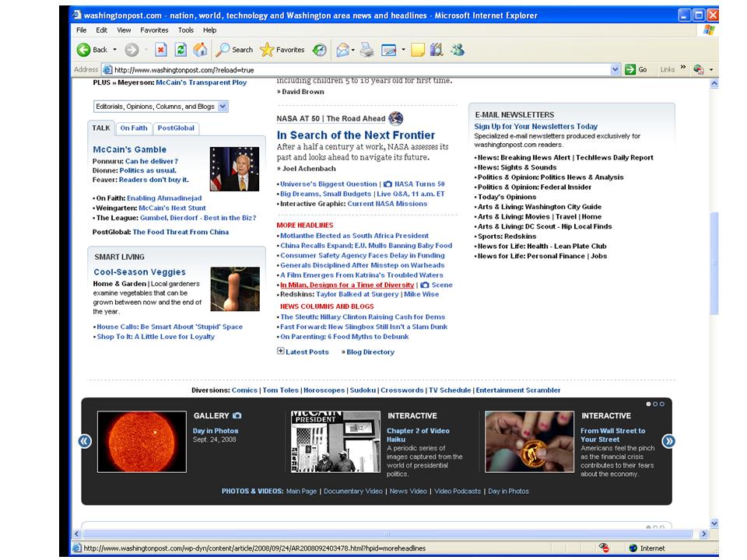The width and height of the screenshot is (747, 560).
Task: Open the Cool-Season Veggies link
Action: click(x=139, y=272)
